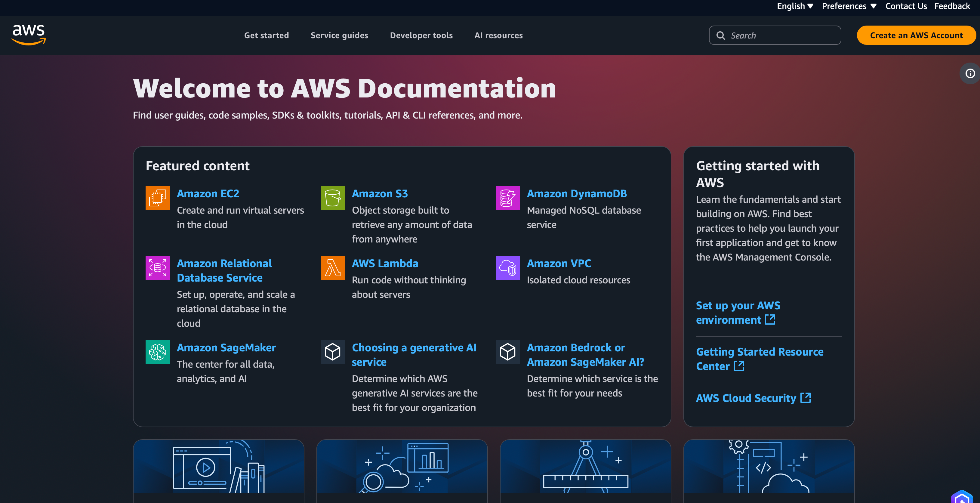Open the Service guides menu
This screenshot has width=980, height=503.
(x=339, y=35)
